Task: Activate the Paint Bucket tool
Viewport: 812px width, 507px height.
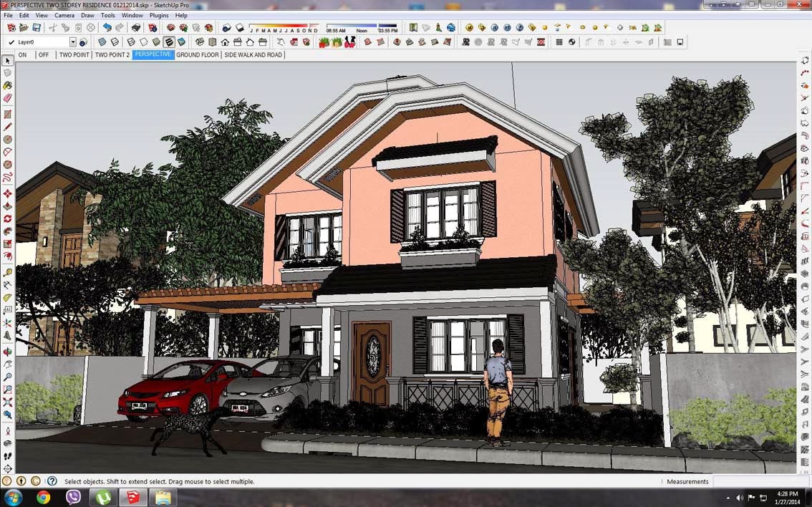Action: point(8,85)
